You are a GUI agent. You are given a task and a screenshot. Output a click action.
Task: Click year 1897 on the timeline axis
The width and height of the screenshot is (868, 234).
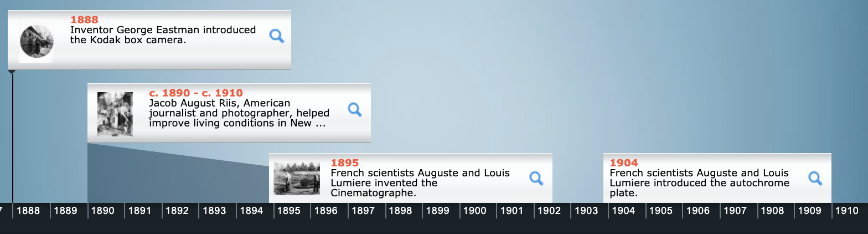tap(363, 211)
